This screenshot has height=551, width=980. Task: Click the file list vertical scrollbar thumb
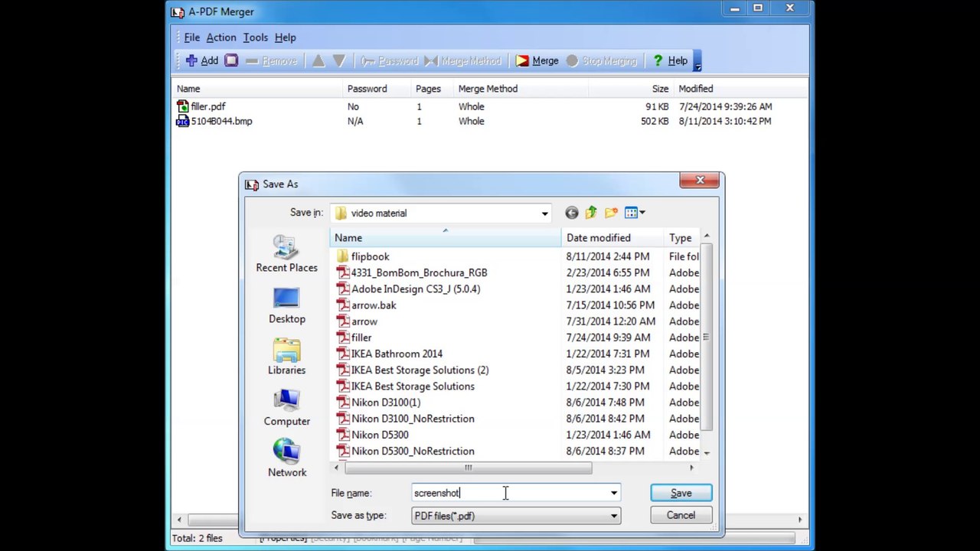[x=707, y=337]
